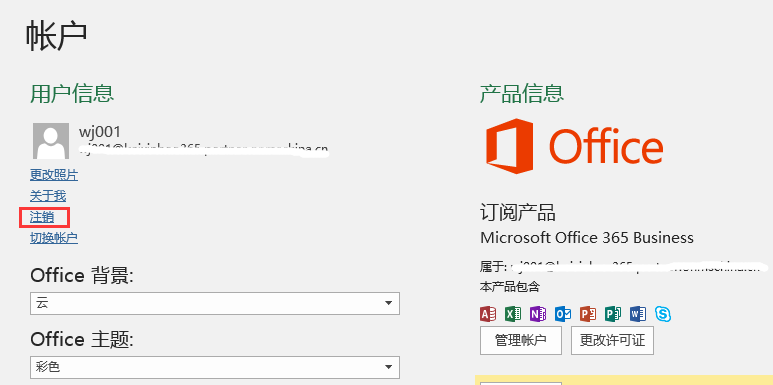Image resolution: width=773 pixels, height=385 pixels.
Task: Click the 更改许可证 button
Action: [612, 340]
